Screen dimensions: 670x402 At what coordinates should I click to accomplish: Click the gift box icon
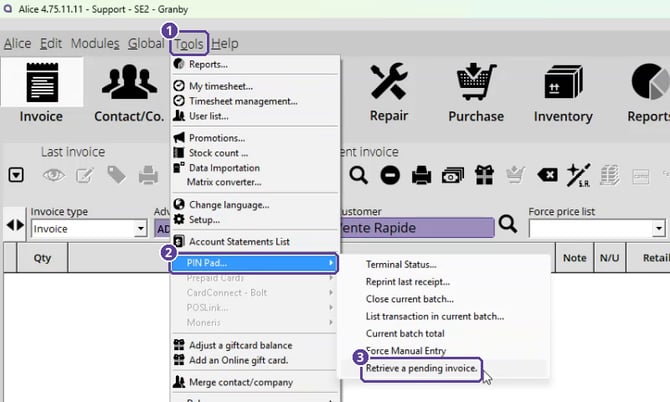[x=484, y=175]
